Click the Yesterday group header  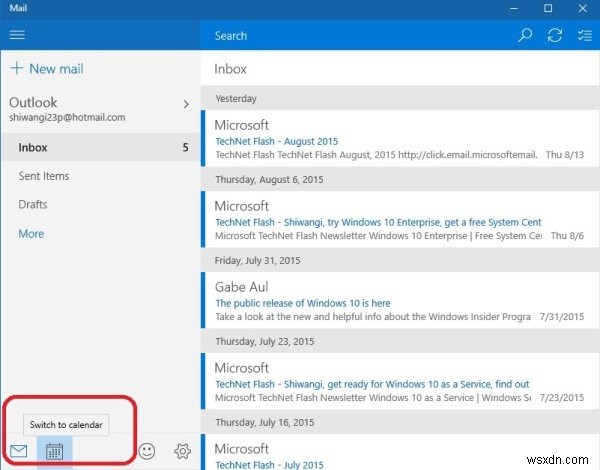(x=400, y=98)
